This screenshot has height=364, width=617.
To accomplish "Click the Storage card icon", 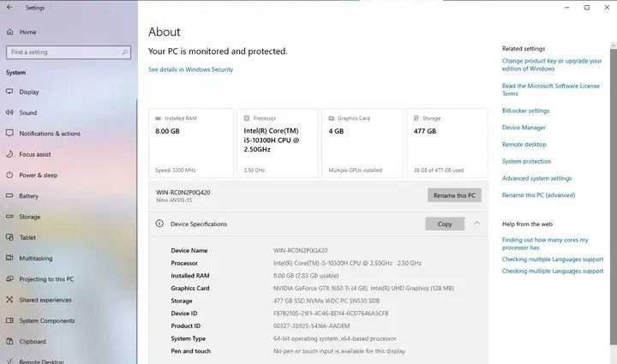I will click(416, 118).
